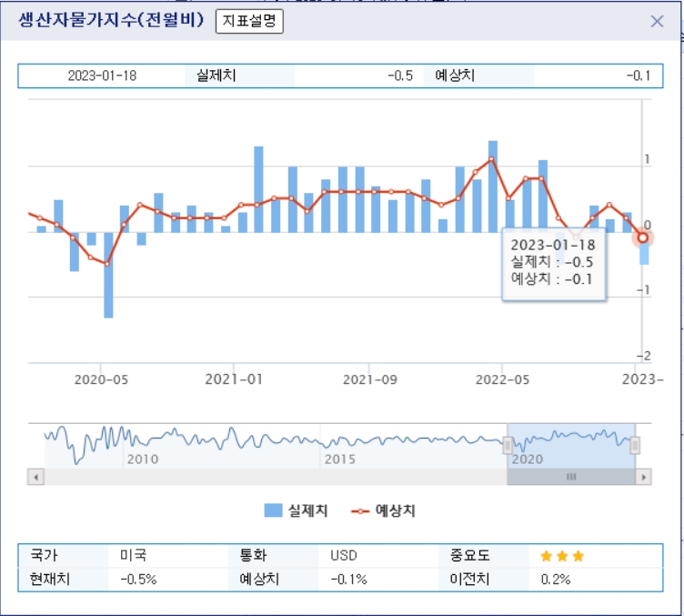The image size is (684, 616).
Task: Click the 예상치 value -0.1% in table
Action: coord(348,580)
